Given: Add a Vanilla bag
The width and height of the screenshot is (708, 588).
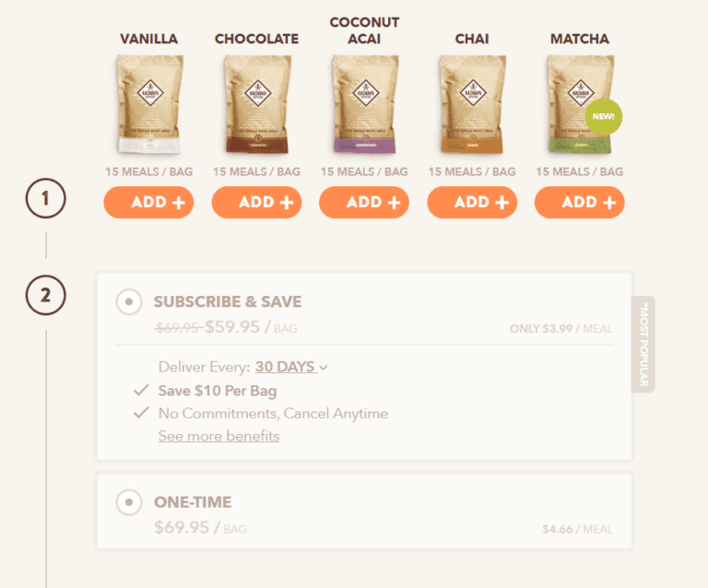Looking at the screenshot, I should click(x=149, y=203).
